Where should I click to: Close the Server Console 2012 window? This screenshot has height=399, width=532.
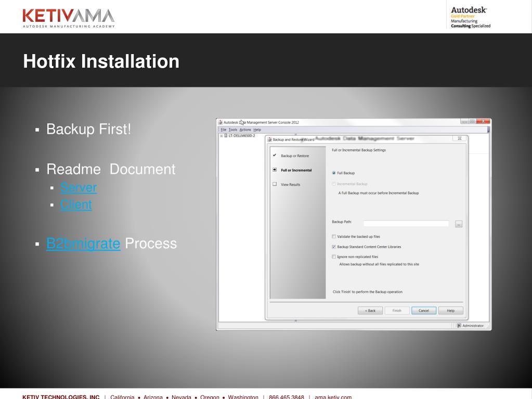click(x=483, y=121)
